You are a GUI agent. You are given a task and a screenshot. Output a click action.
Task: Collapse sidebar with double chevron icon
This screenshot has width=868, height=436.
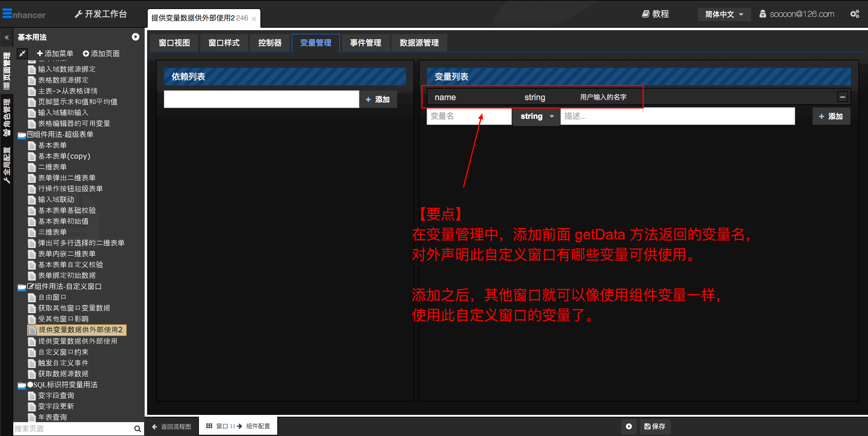[6, 37]
